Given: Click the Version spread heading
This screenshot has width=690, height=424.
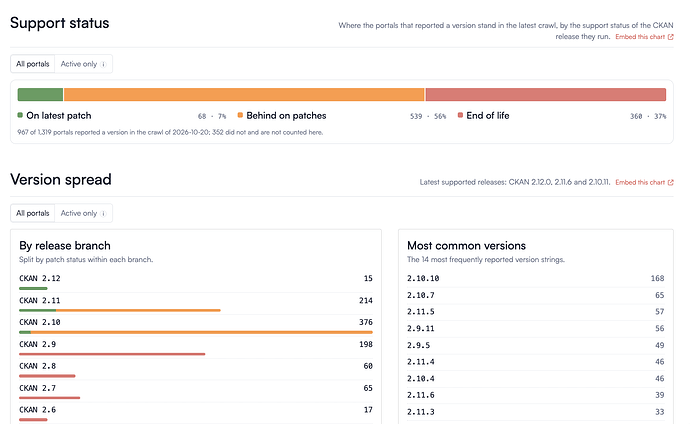Looking at the screenshot, I should coord(61,179).
